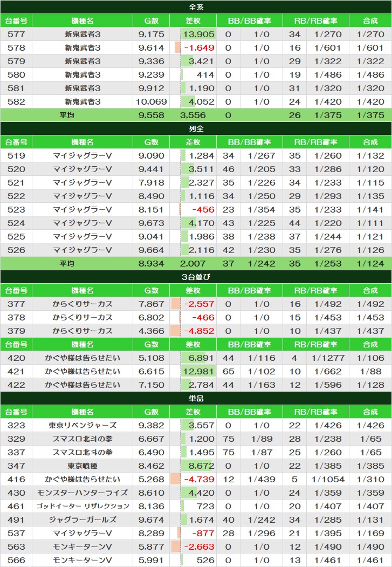392x567 pixels.
Task: Select machine number 378
Action: [x=16, y=318]
